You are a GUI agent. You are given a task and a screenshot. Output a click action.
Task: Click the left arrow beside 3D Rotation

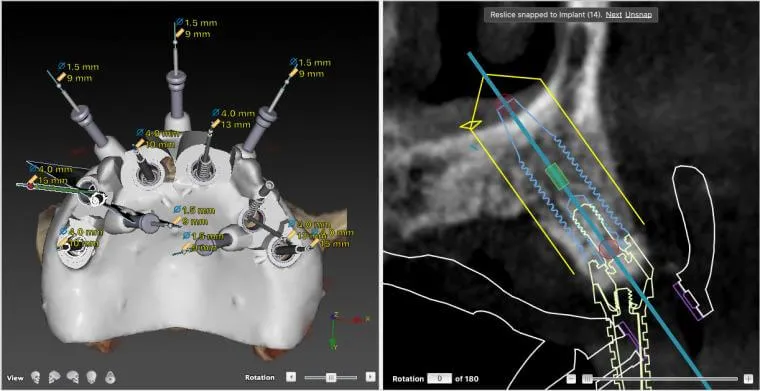pyautogui.click(x=291, y=376)
